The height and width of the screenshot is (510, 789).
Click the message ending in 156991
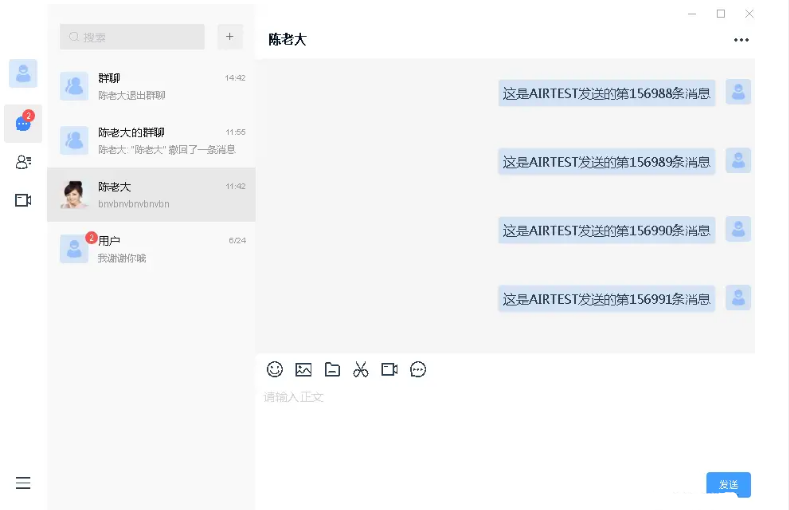click(x=606, y=299)
